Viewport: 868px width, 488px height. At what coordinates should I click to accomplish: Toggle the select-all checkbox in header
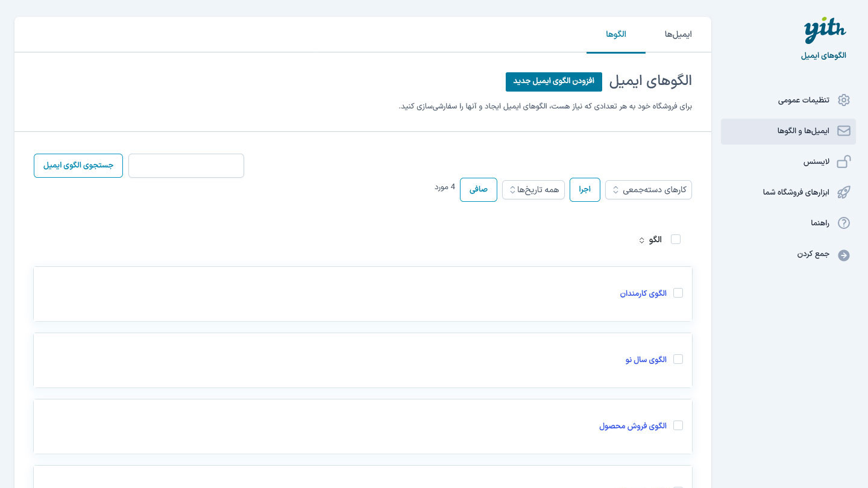click(676, 239)
